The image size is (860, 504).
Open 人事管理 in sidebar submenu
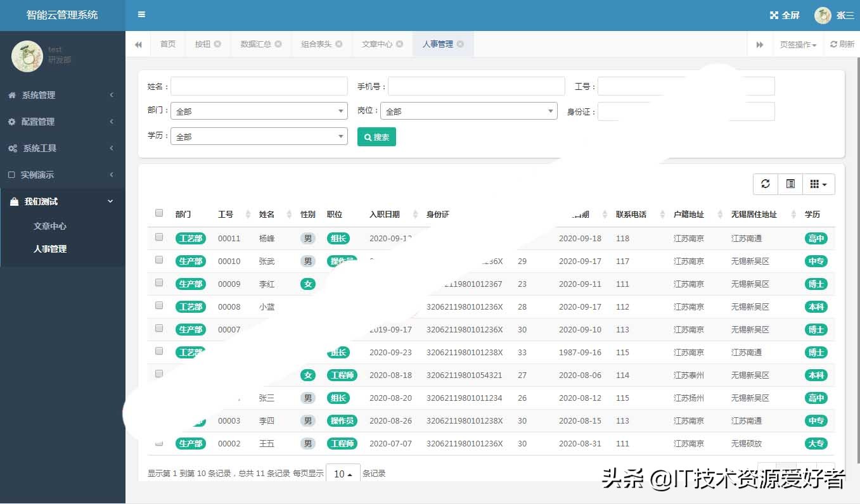click(50, 249)
